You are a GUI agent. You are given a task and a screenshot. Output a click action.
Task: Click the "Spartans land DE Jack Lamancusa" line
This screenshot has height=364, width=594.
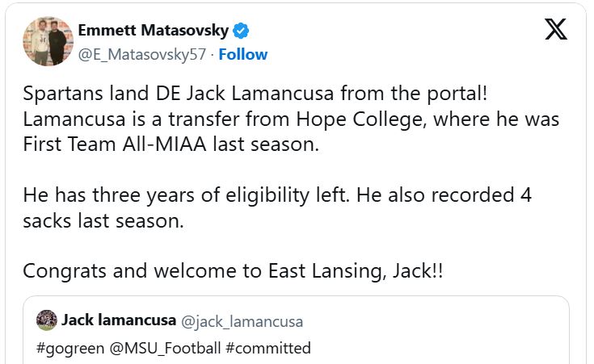pyautogui.click(x=255, y=94)
